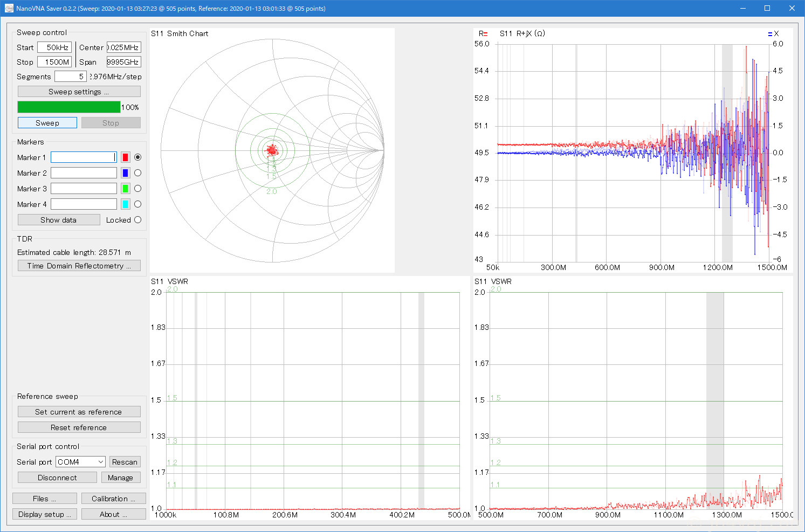Disconnect from the serial device
805x532 pixels.
pos(57,478)
